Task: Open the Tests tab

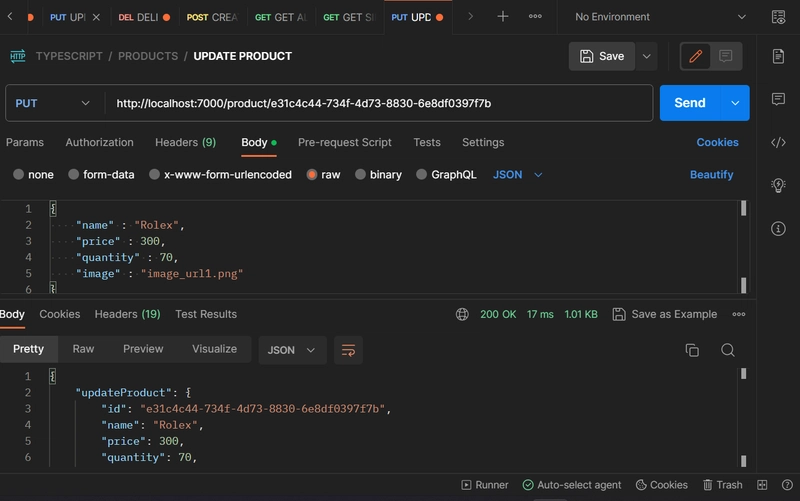Action: coord(427,142)
